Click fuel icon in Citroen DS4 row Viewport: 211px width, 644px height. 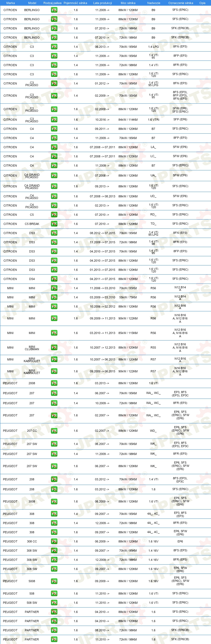[x=54, y=279]
